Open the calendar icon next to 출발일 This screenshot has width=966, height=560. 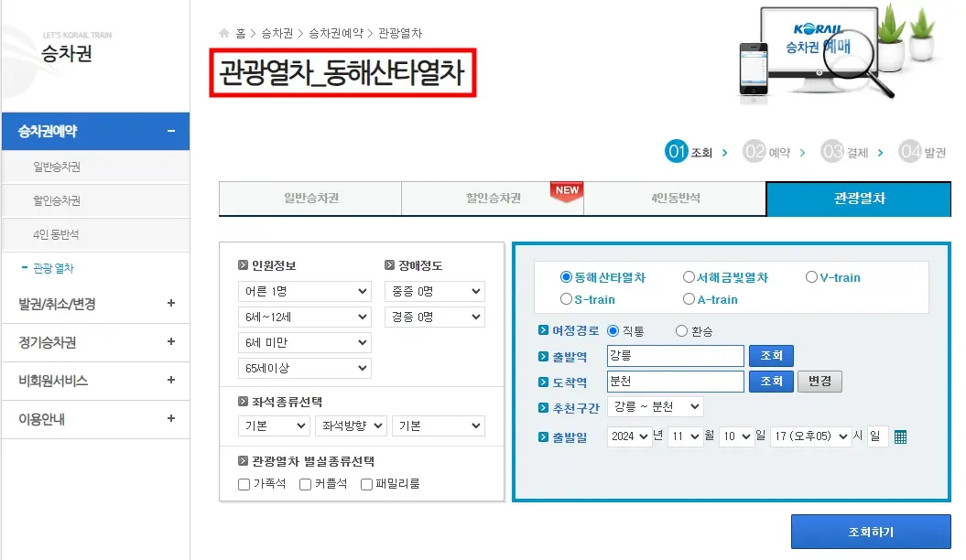pyautogui.click(x=899, y=436)
